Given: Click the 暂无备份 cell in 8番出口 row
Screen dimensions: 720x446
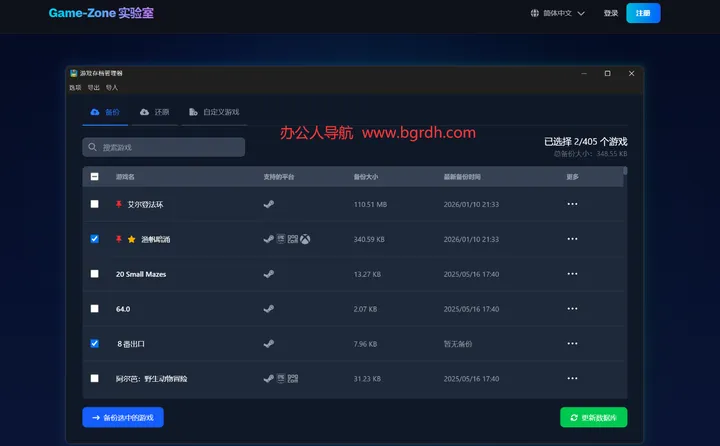Looking at the screenshot, I should (x=458, y=344).
